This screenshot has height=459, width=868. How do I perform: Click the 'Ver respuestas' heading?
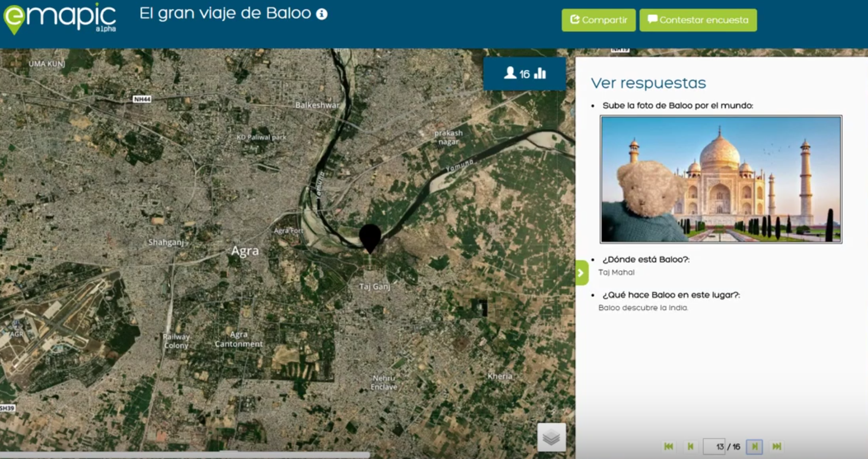(648, 83)
